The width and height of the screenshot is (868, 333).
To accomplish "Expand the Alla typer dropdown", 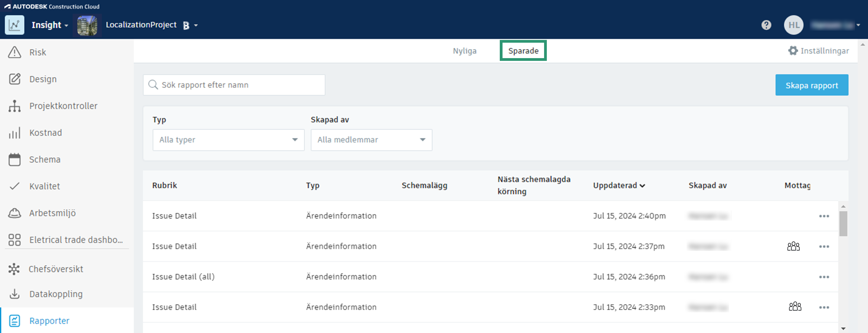I will point(228,140).
